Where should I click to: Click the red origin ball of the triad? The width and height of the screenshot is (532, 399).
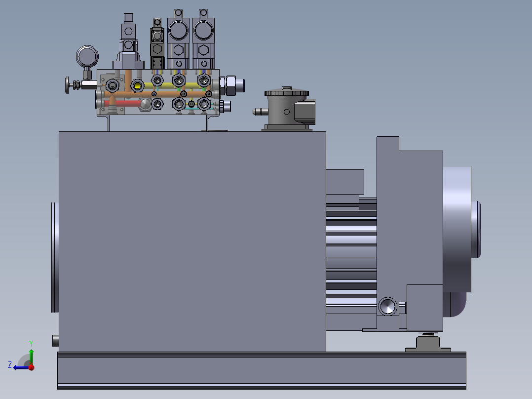click(x=32, y=367)
